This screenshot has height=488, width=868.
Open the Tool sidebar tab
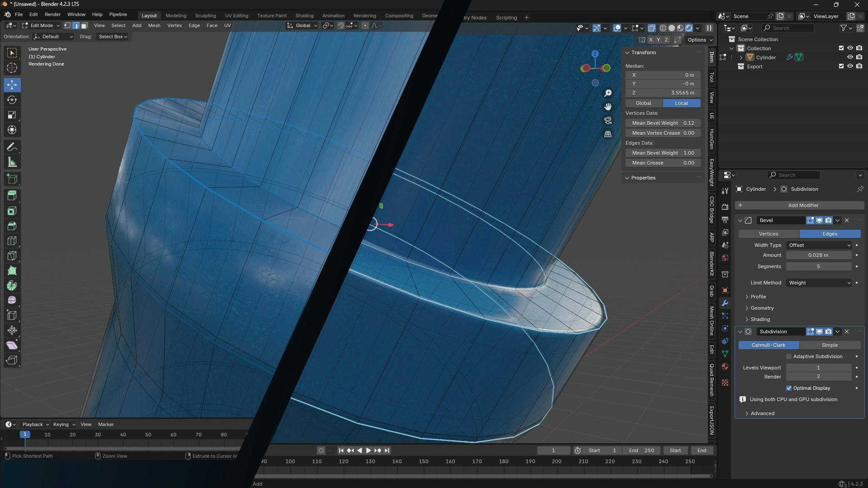tap(711, 77)
